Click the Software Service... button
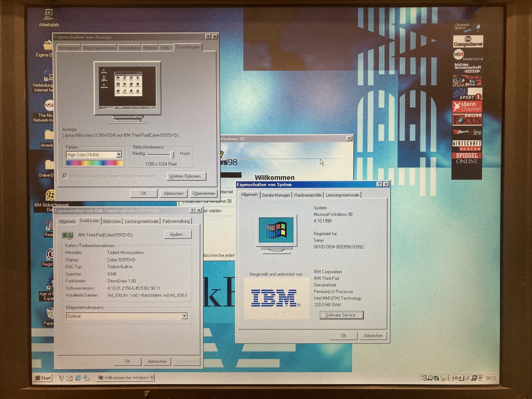The height and width of the screenshot is (399, 532). click(341, 315)
